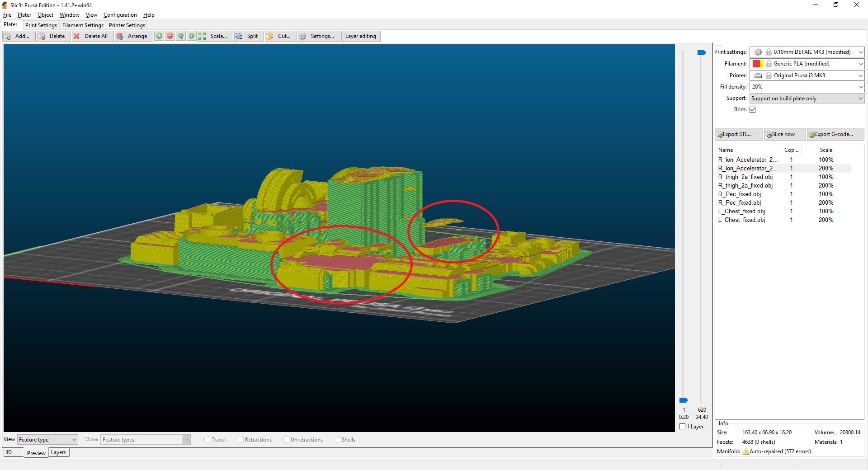Enable the 1 Layer checkbox
868x470 pixels.
[683, 427]
